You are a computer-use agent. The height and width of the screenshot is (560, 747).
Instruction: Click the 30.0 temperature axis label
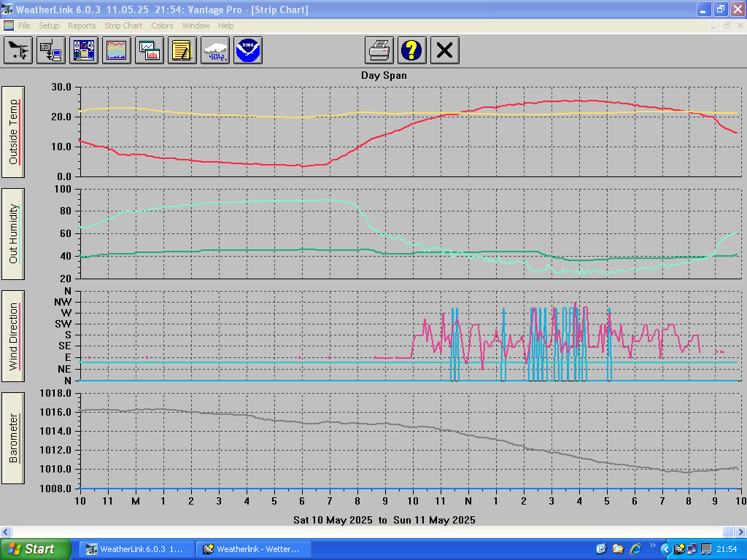(x=61, y=87)
